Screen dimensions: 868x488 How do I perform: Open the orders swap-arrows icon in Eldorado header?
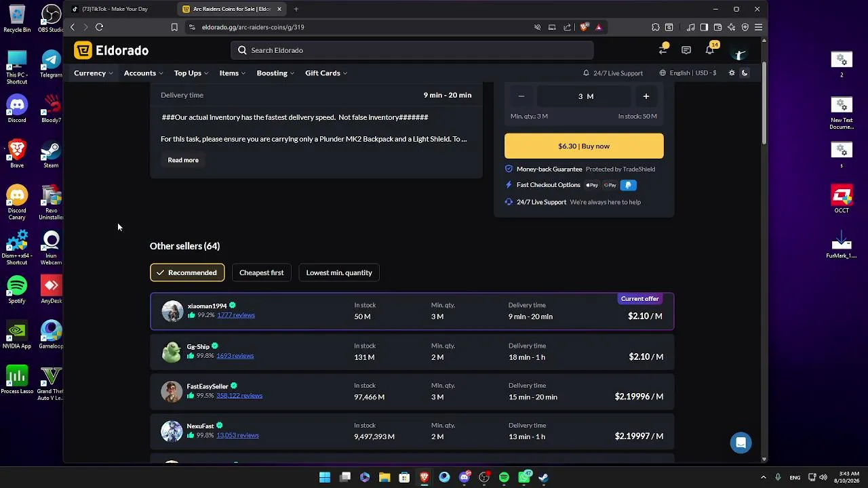click(663, 50)
